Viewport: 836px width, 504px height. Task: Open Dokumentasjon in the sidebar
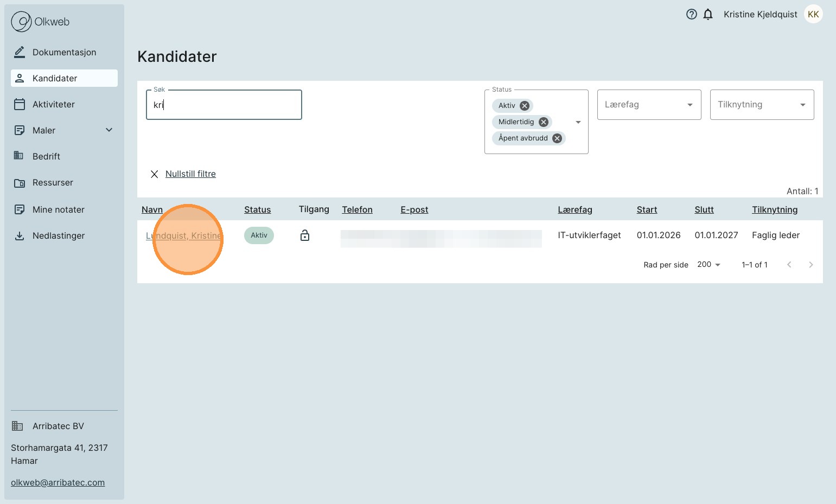[64, 52]
